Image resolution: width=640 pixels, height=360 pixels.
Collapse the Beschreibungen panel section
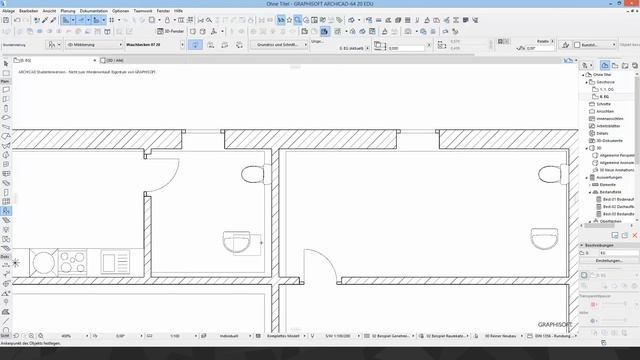coord(582,245)
